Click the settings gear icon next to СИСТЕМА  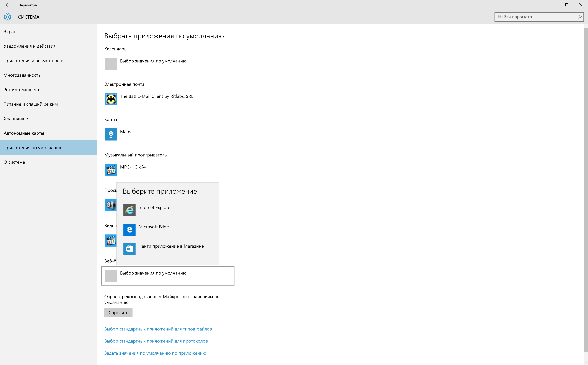click(x=8, y=17)
